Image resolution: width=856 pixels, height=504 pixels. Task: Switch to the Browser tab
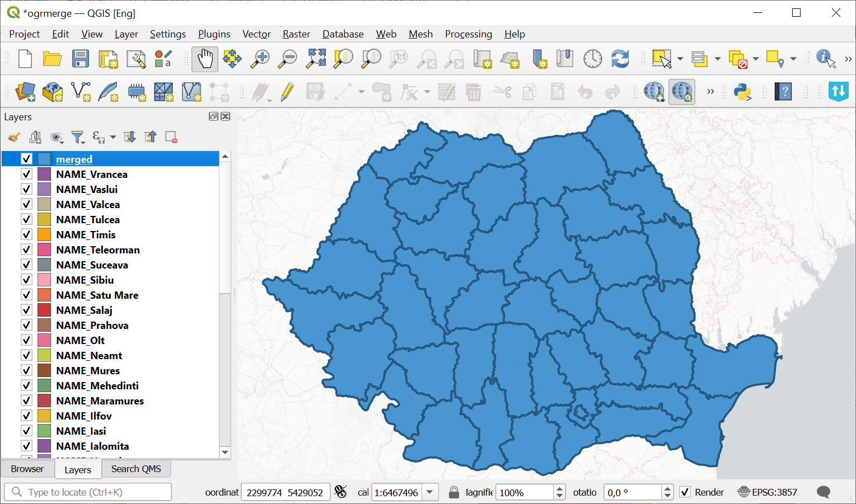pyautogui.click(x=27, y=469)
